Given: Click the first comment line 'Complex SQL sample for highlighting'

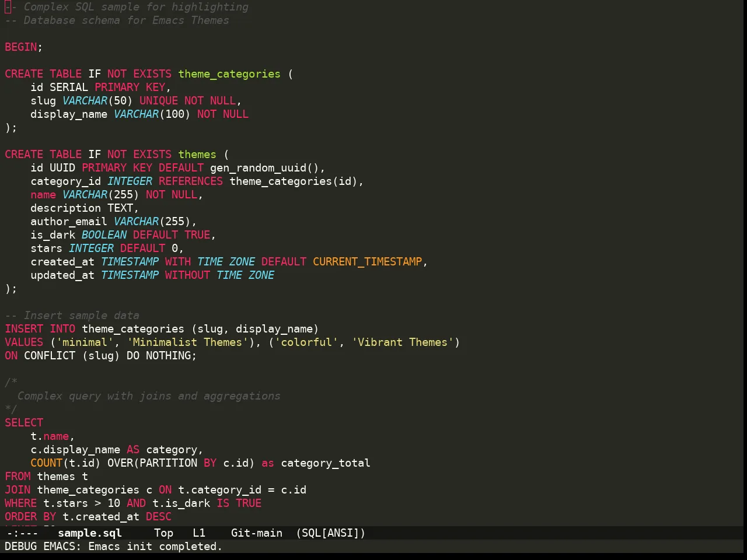Looking at the screenshot, I should point(136,7).
